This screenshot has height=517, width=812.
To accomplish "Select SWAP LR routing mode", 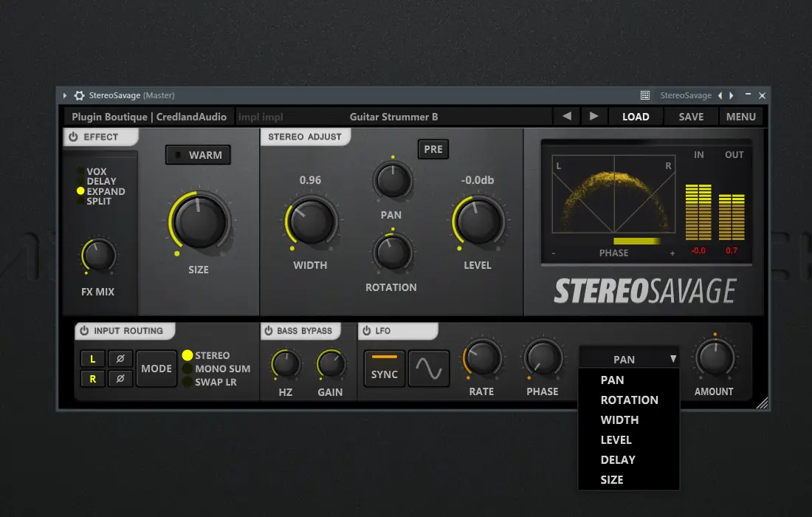I will point(209,383).
